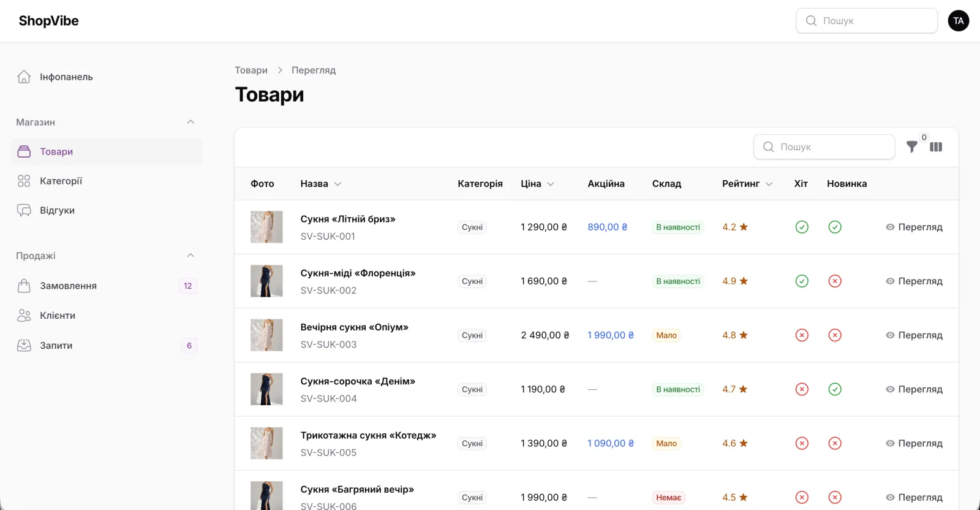The width and height of the screenshot is (980, 510).
Task: Click the Клієнти people icon
Action: (24, 315)
